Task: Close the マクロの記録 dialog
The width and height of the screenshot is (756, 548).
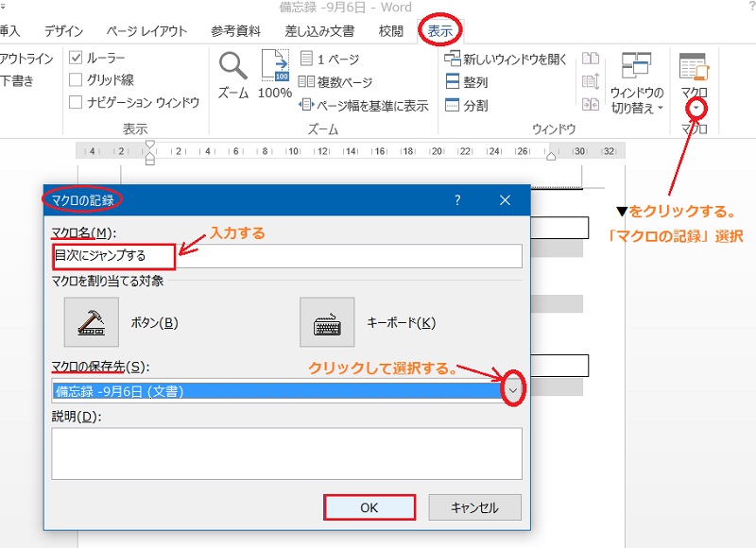Action: 505,200
